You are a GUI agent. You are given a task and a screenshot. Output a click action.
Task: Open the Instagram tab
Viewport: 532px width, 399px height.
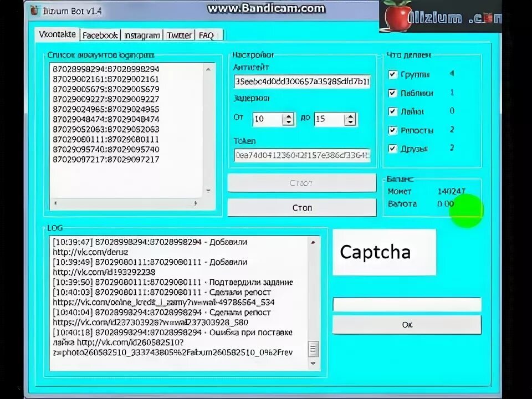[141, 35]
